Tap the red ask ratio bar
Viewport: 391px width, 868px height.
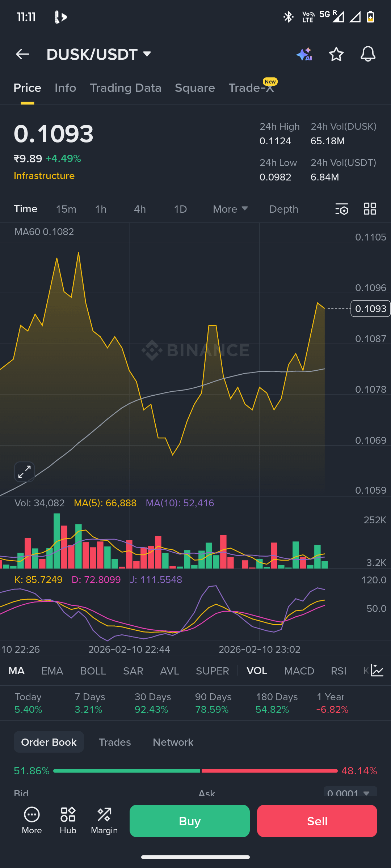click(x=269, y=771)
